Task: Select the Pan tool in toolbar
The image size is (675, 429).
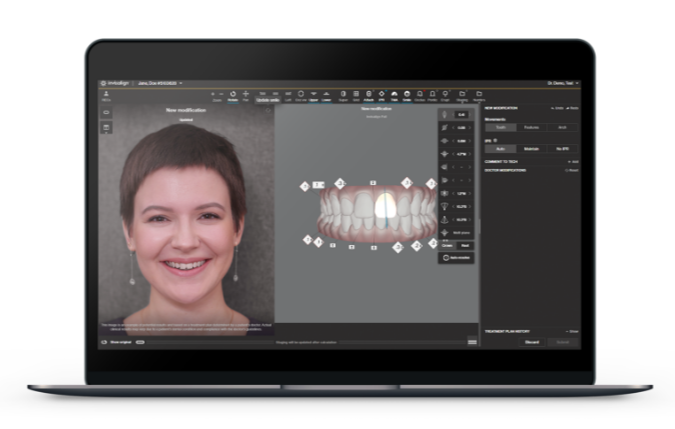Action: tap(246, 96)
